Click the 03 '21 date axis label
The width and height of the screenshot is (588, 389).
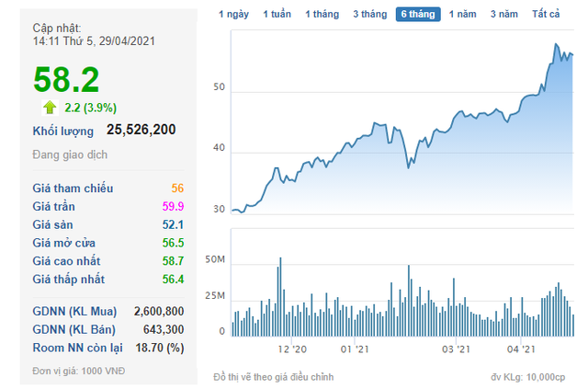click(x=456, y=349)
